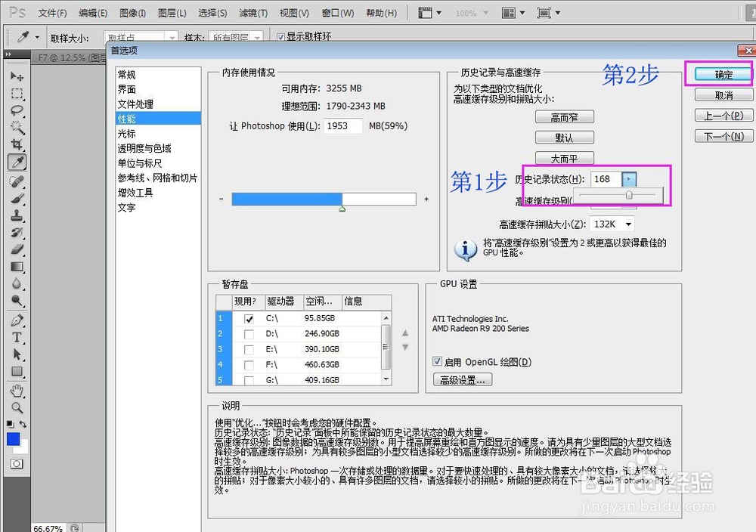Enable scratch disk D:\ checkbox
The height and width of the screenshot is (532, 756).
pos(249,334)
